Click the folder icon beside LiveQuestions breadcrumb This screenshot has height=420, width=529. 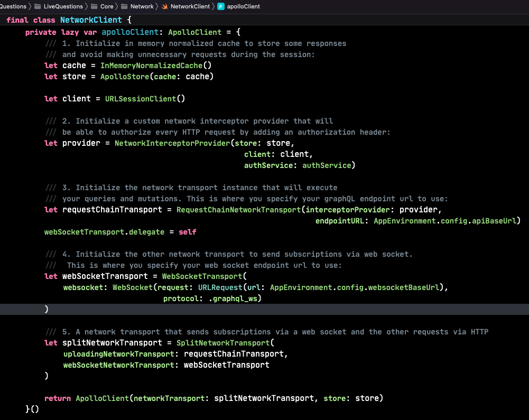(x=38, y=6)
